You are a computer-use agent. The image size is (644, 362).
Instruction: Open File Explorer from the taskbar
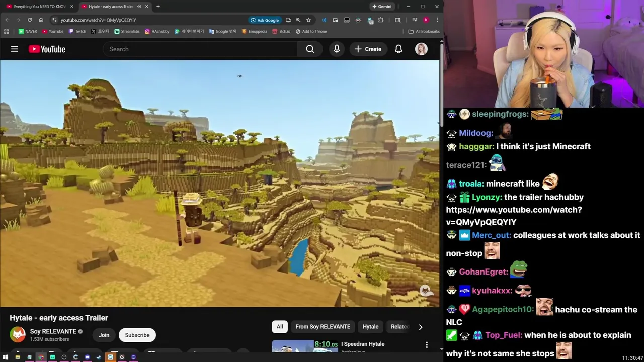click(x=18, y=357)
